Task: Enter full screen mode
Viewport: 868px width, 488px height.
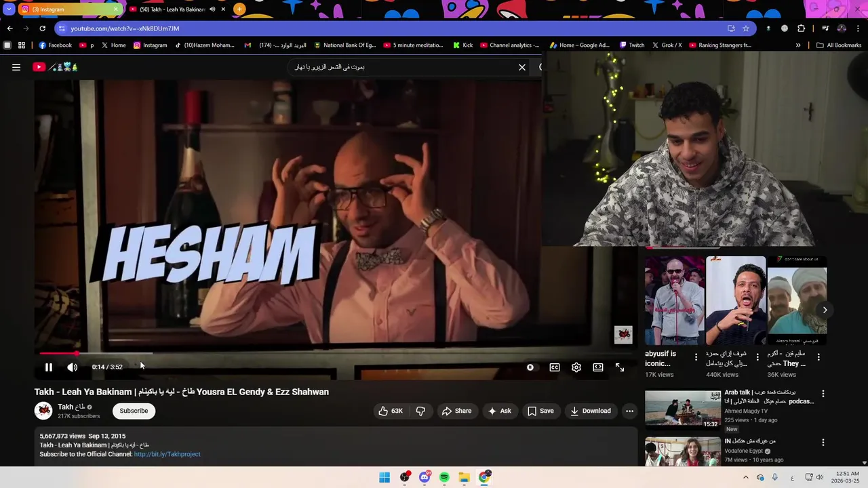Action: tap(620, 367)
